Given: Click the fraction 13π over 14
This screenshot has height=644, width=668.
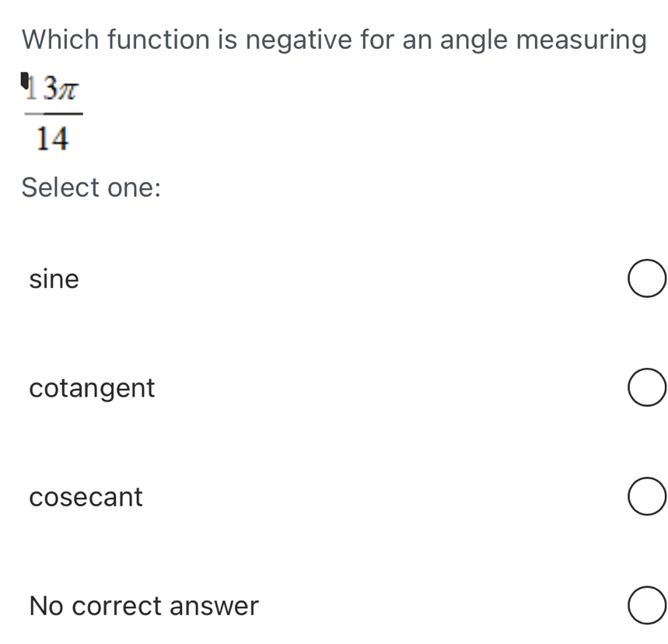Looking at the screenshot, I should tap(51, 114).
